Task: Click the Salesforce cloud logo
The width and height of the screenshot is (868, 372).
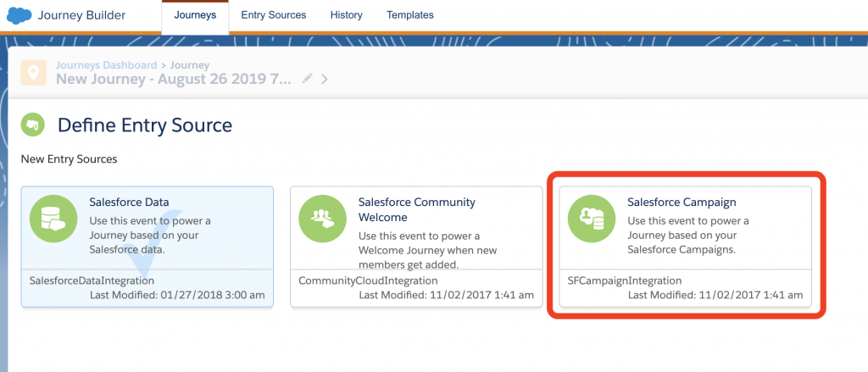Action: 19,15
